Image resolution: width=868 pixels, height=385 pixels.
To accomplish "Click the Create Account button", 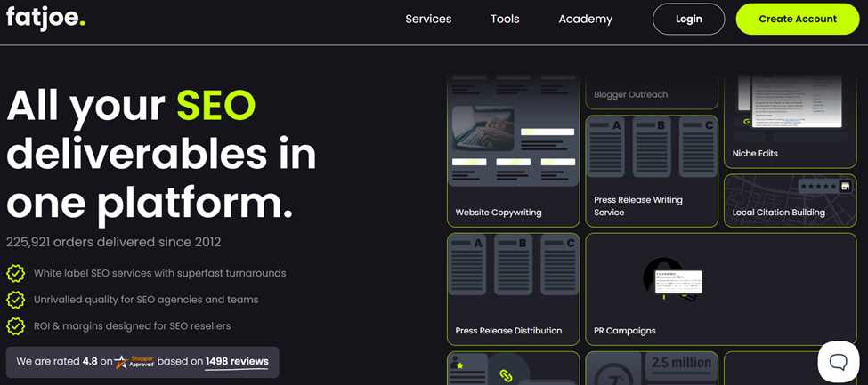I will pyautogui.click(x=797, y=19).
